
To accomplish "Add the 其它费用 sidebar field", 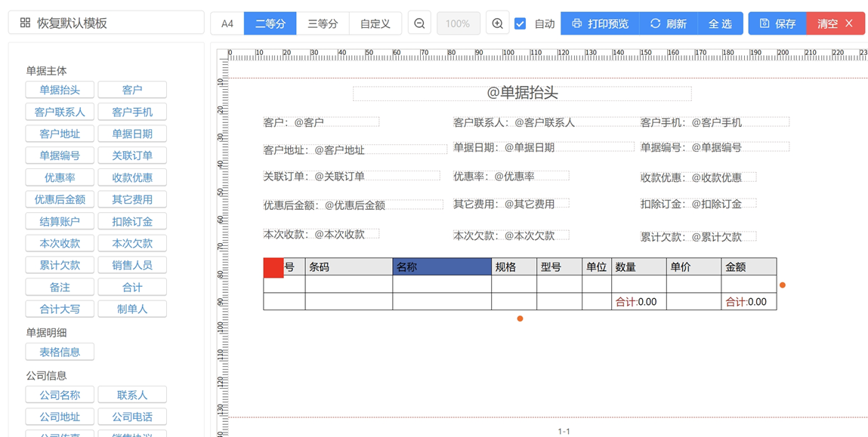I will click(132, 199).
